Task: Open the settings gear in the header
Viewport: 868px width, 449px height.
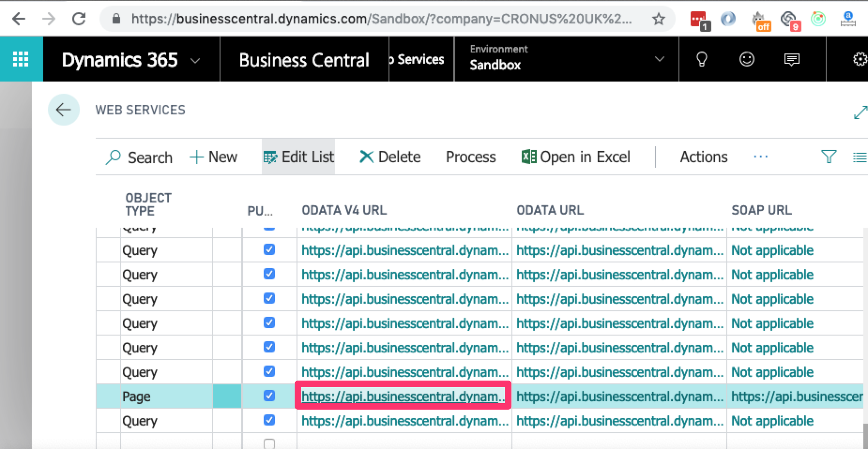Action: [x=860, y=60]
